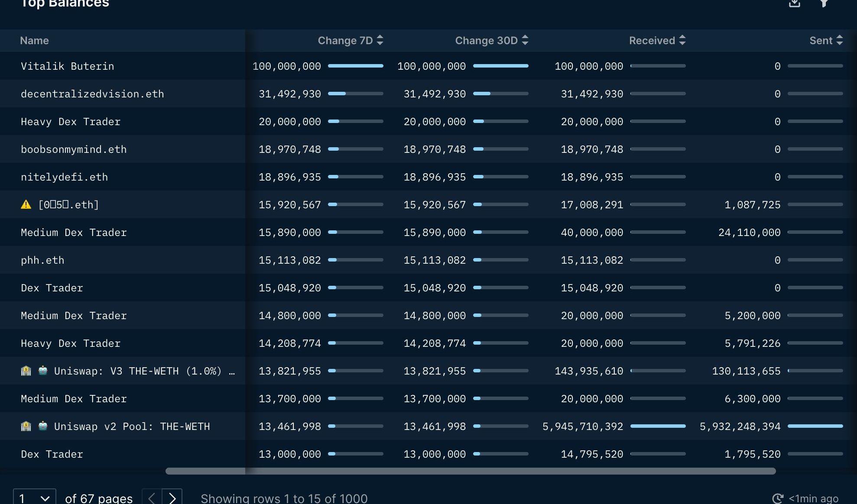This screenshot has height=504, width=857.
Task: Toggle sort arrows on Received column
Action: [x=682, y=40]
